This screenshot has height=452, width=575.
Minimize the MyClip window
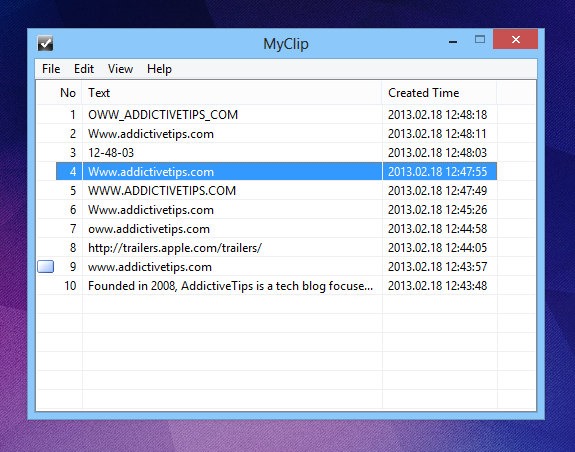pos(453,40)
